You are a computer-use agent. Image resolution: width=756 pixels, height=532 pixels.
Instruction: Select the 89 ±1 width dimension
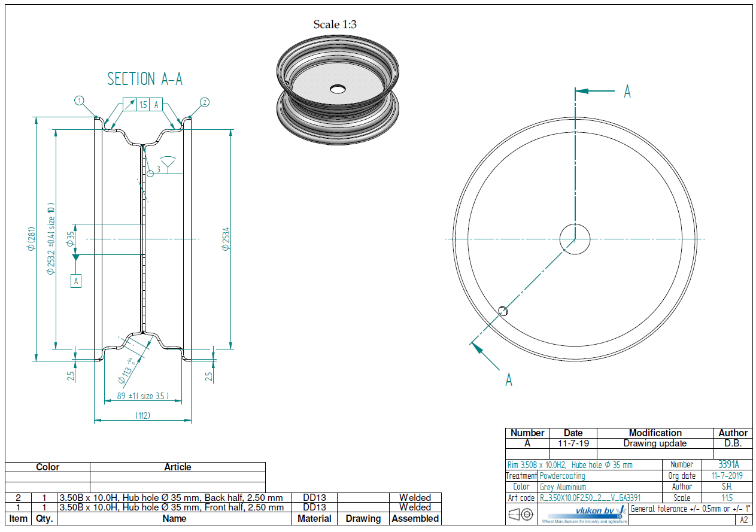[142, 396]
